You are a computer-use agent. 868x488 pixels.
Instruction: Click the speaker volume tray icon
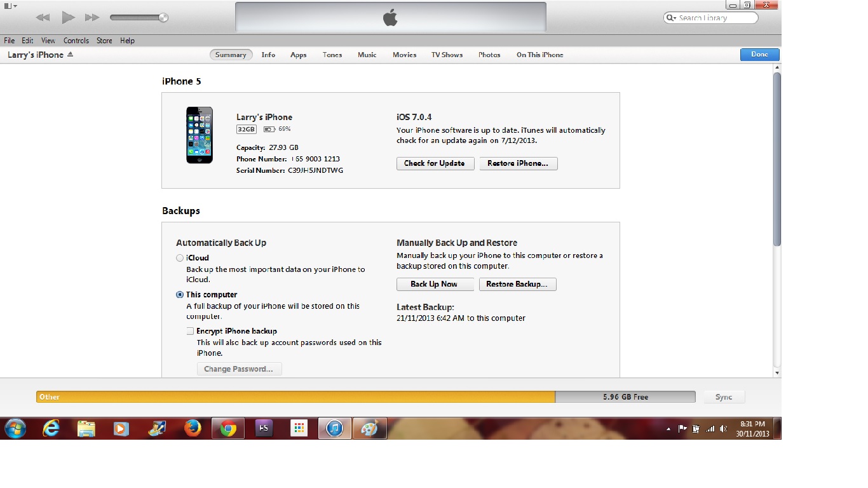[x=724, y=429]
